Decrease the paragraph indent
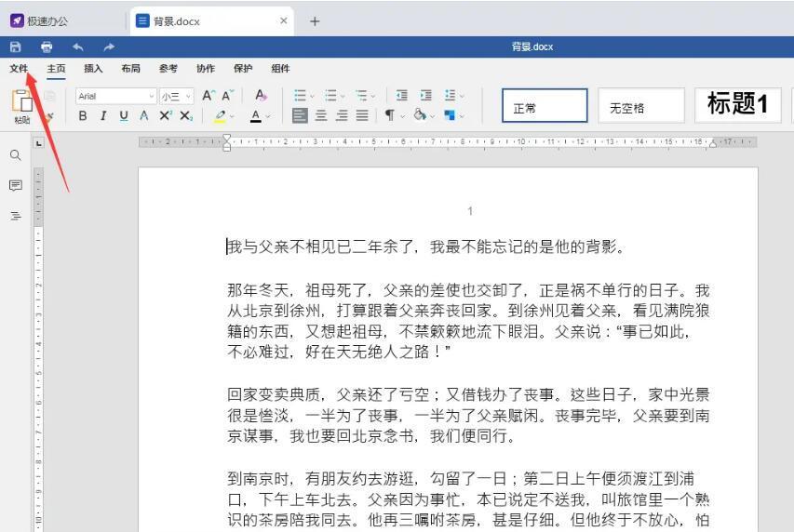Image resolution: width=794 pixels, height=532 pixels. (401, 95)
